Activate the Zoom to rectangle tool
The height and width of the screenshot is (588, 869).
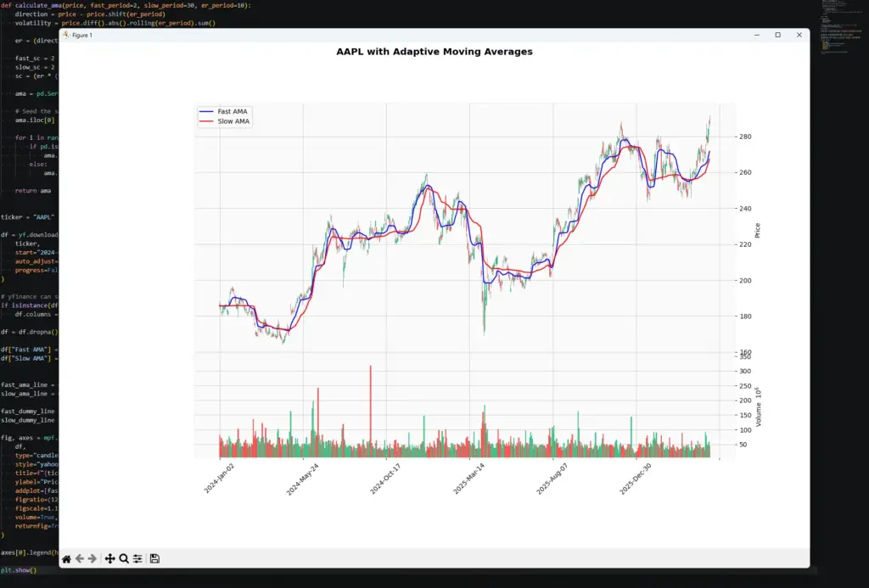pos(124,558)
